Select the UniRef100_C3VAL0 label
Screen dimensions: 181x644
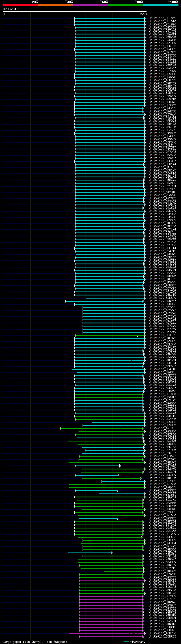(x=162, y=115)
